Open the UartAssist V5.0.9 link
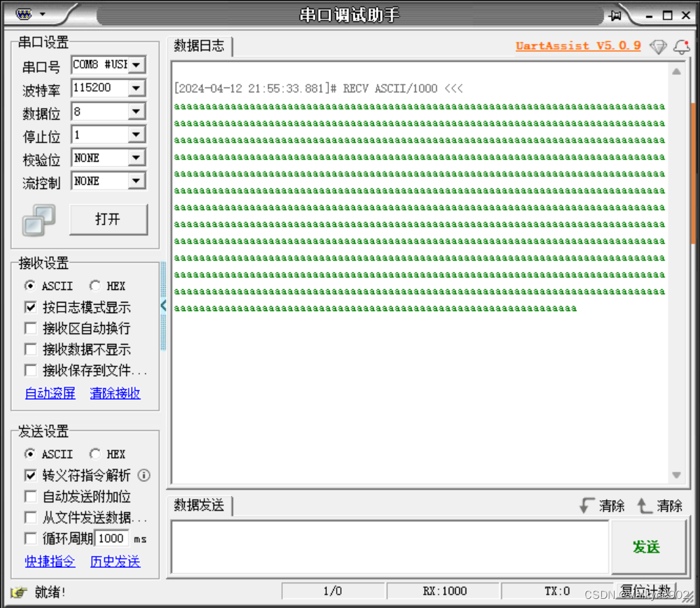This screenshot has width=700, height=608. pyautogui.click(x=578, y=46)
